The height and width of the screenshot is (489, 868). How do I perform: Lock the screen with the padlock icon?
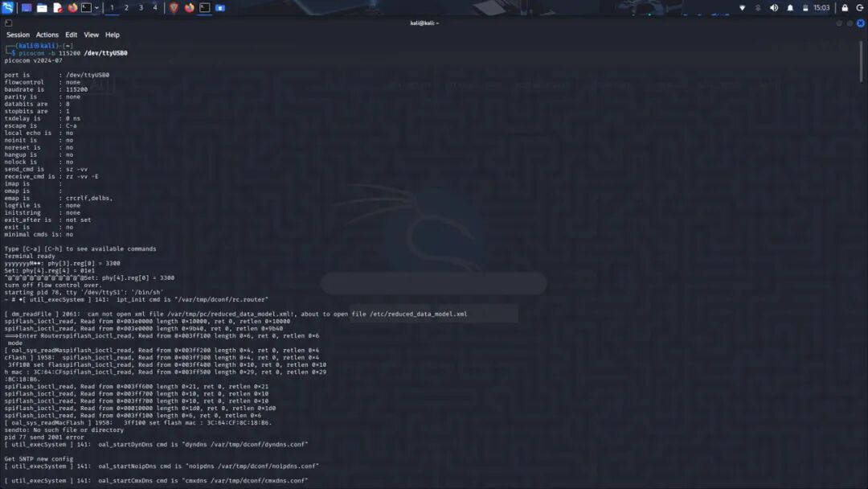click(x=845, y=8)
